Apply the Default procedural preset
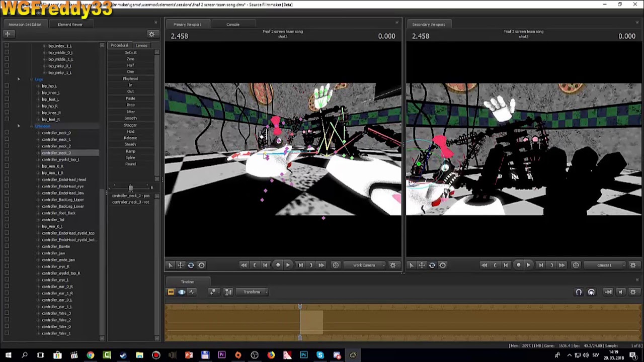This screenshot has height=362, width=644. coord(130,53)
